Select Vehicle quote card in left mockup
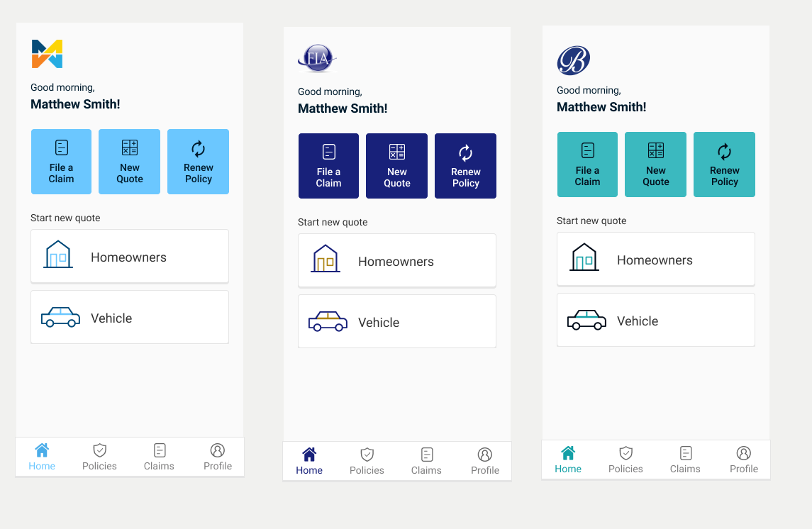Viewport: 812px width, 529px height. coord(130,317)
